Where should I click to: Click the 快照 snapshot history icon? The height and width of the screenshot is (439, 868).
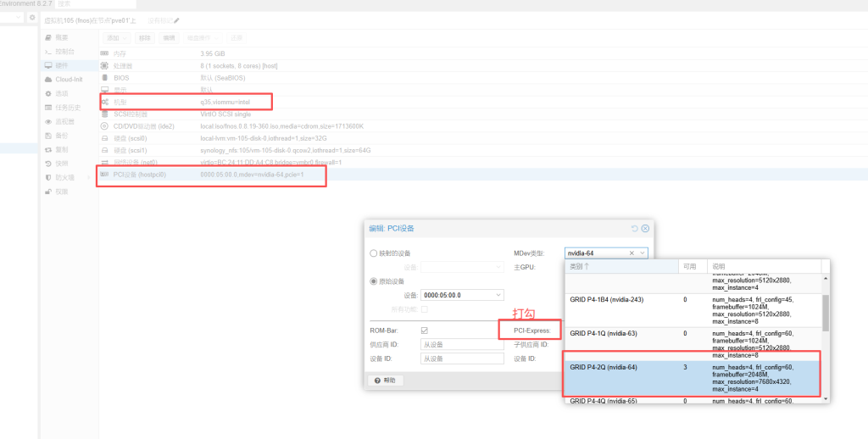(x=48, y=163)
